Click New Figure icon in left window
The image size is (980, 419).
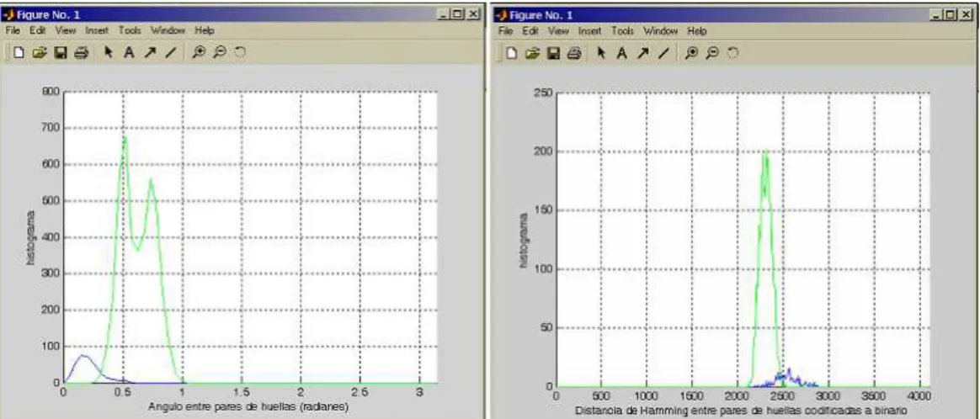pos(19,53)
